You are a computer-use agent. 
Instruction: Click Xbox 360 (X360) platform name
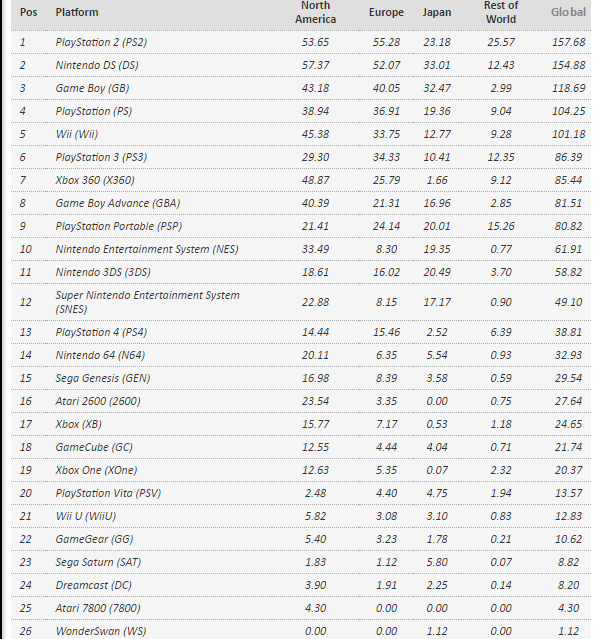[95, 180]
